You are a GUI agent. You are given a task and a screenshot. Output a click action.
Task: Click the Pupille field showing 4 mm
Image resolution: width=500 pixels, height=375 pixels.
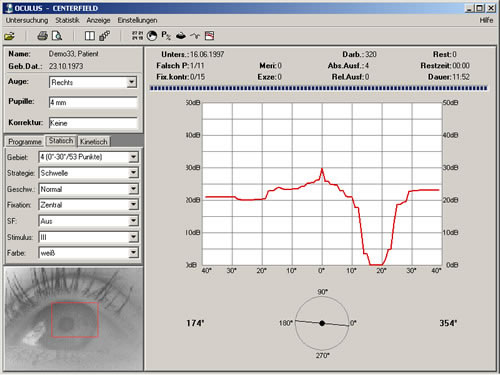[x=93, y=103]
